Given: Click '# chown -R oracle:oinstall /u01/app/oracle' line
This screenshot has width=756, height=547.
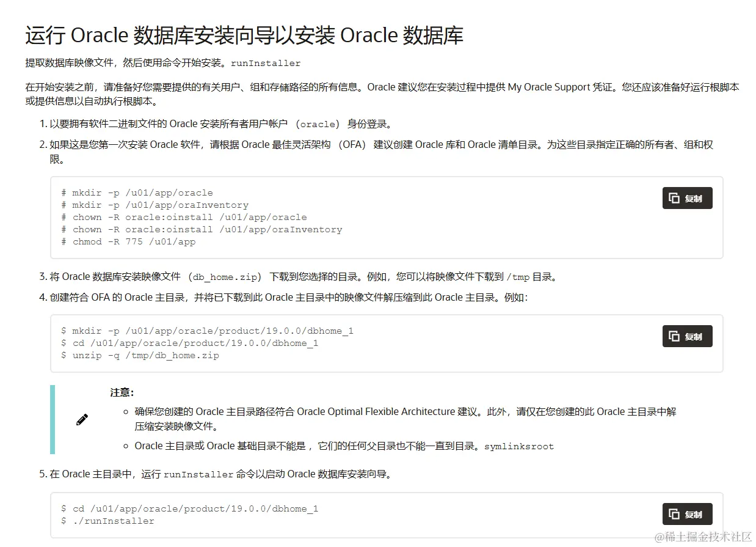Looking at the screenshot, I should (184, 217).
